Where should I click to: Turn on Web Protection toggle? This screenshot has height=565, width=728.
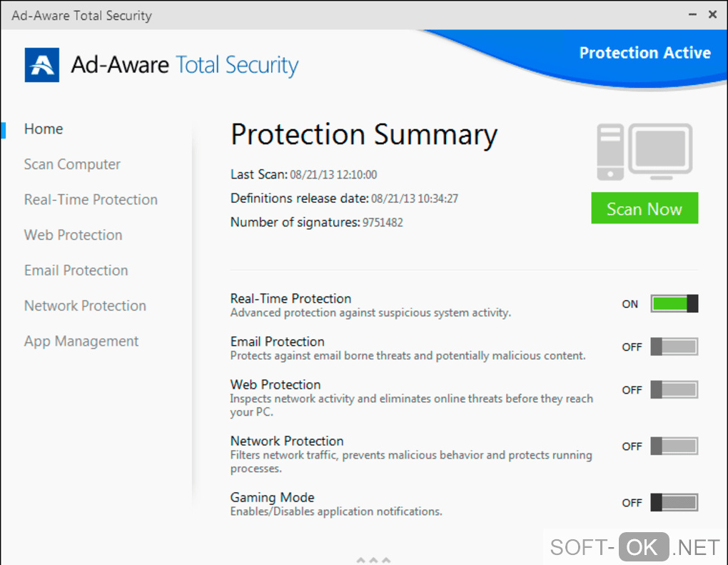674,390
